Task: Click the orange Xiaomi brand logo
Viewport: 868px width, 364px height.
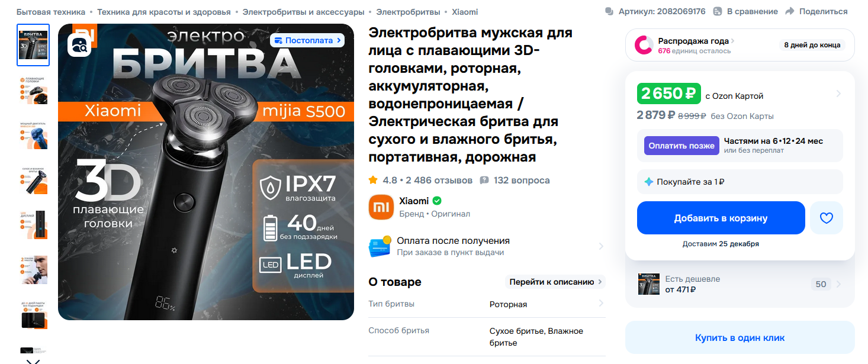Action: [381, 207]
